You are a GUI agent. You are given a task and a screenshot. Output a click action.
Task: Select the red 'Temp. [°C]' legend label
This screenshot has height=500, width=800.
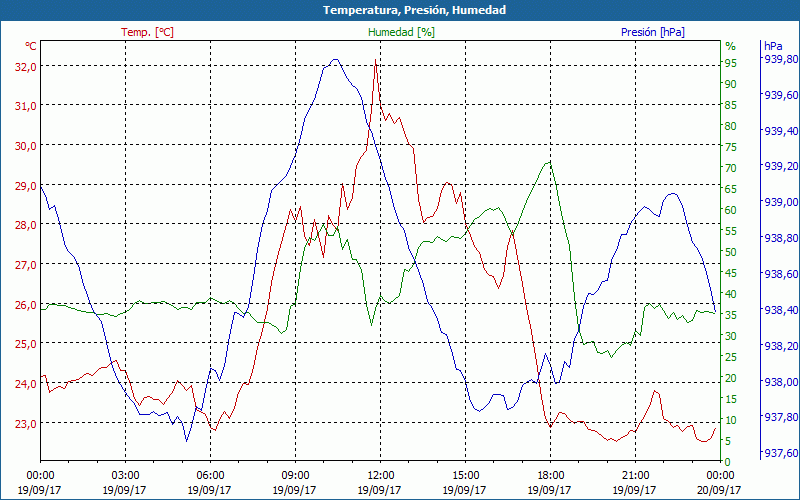(x=147, y=32)
